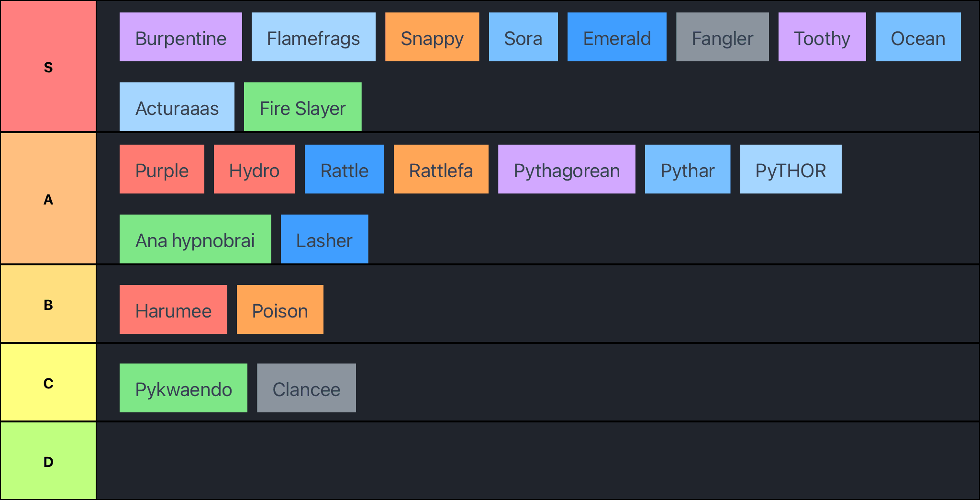980x500 pixels.
Task: Select the Harumee item in B tier
Action: 173,310
